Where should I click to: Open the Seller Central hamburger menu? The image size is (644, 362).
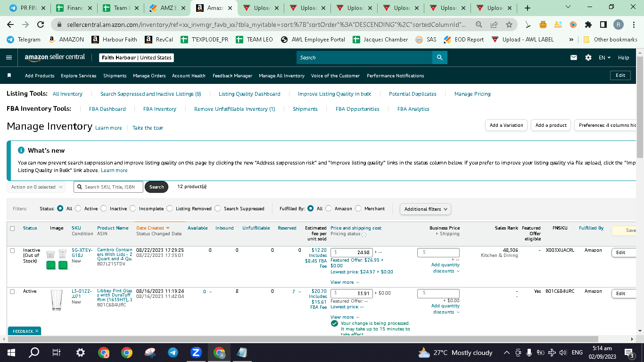tap(9, 58)
